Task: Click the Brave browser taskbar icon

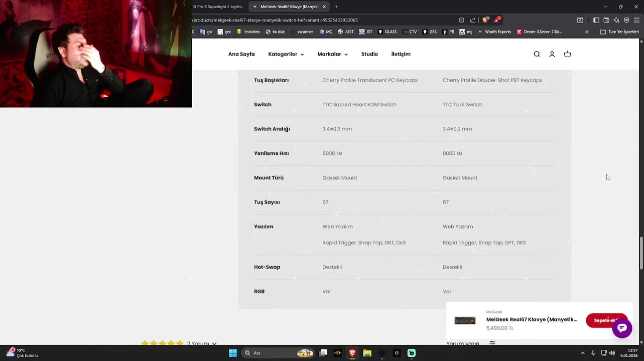Action: [352, 353]
